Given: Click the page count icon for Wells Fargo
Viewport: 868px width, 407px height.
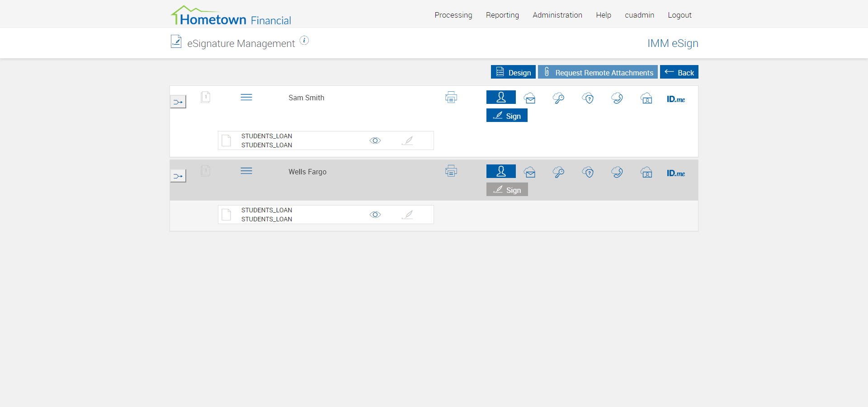Looking at the screenshot, I should 206,171.
